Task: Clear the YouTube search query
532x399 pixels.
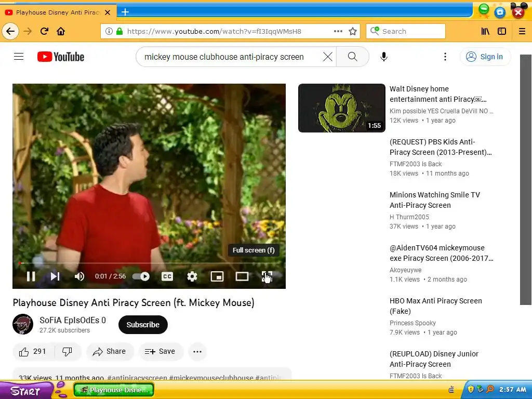Action: pos(328,57)
